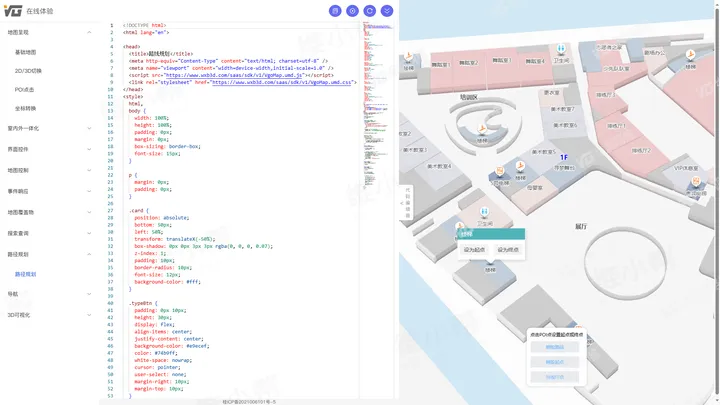
Task: Click the 培训区 area label
Action: [x=469, y=97]
